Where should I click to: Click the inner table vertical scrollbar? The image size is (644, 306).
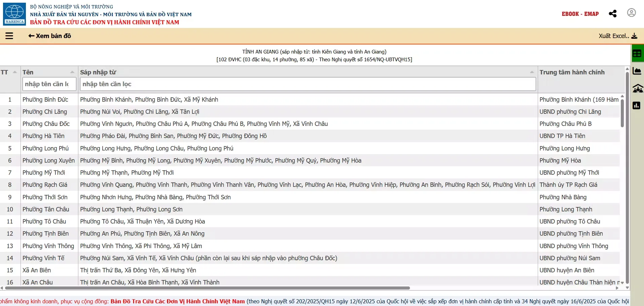[622, 113]
